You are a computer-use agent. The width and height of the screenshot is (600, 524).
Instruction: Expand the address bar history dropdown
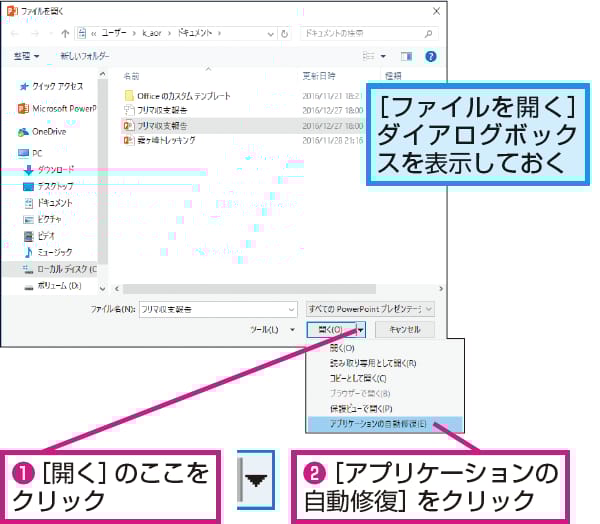coord(271,34)
